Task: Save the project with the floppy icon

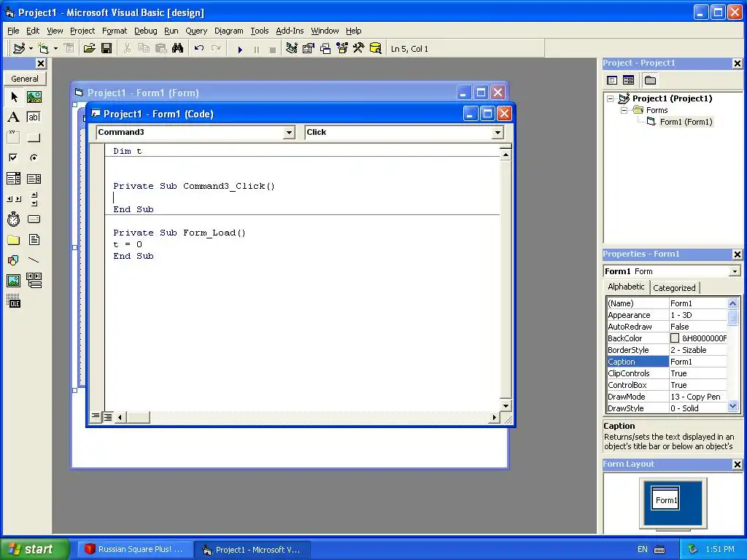Action: tap(107, 49)
